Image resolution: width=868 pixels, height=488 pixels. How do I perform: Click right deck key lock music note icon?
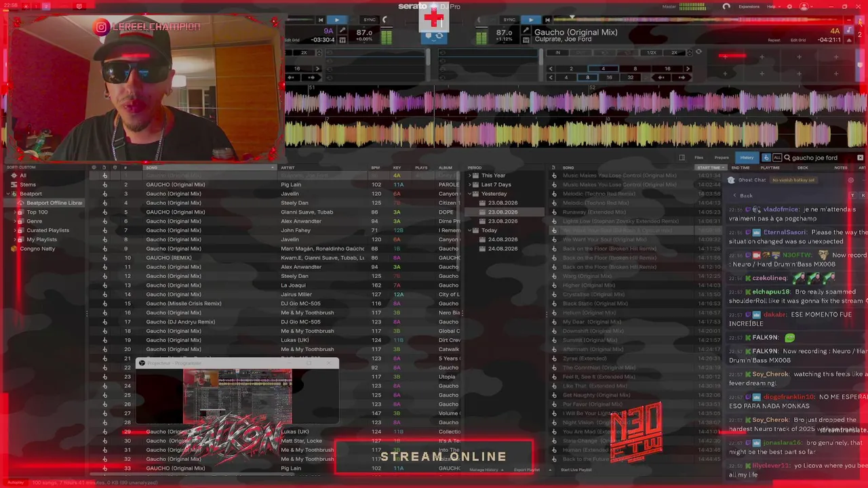point(848,31)
